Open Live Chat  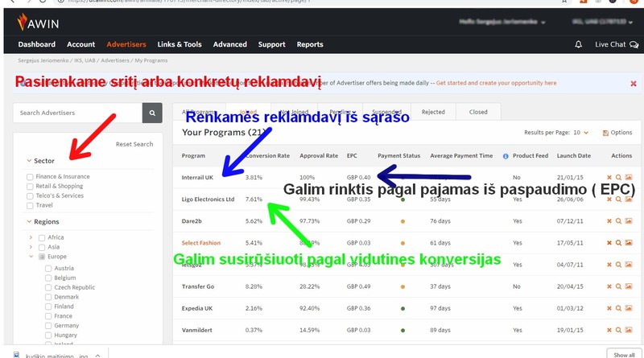point(617,44)
